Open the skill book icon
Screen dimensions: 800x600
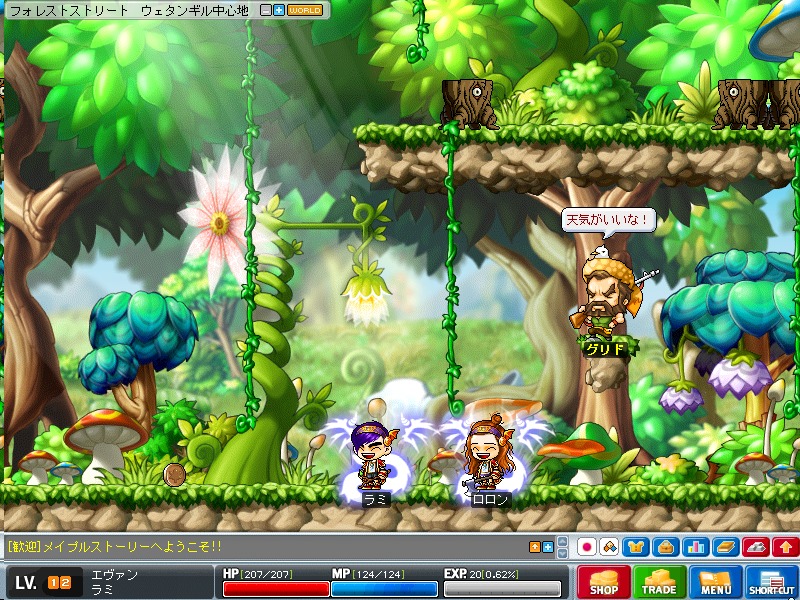pyautogui.click(x=726, y=547)
